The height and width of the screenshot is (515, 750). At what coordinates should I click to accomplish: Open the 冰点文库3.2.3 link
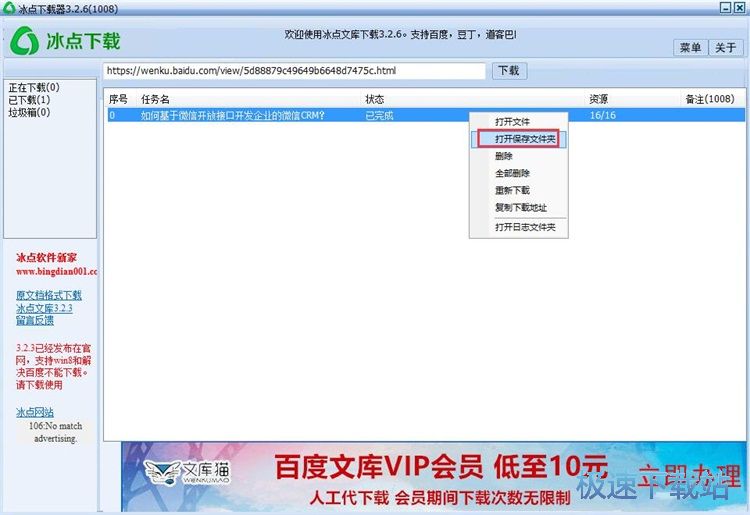pyautogui.click(x=44, y=308)
